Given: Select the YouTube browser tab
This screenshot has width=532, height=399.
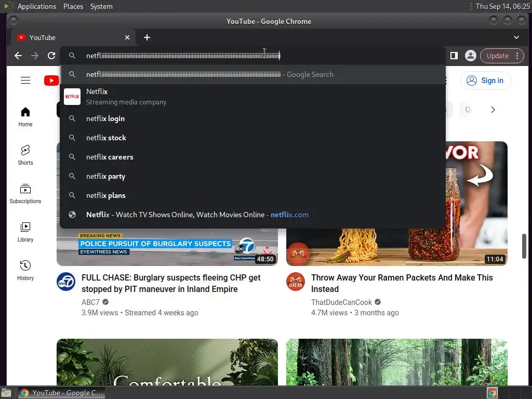Looking at the screenshot, I should pyautogui.click(x=73, y=37).
